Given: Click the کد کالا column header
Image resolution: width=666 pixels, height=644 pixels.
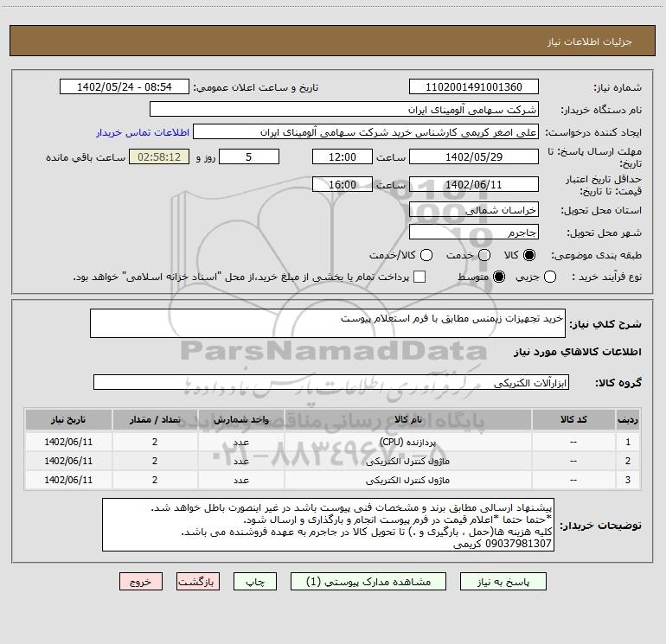Looking at the screenshot, I should pyautogui.click(x=573, y=420).
